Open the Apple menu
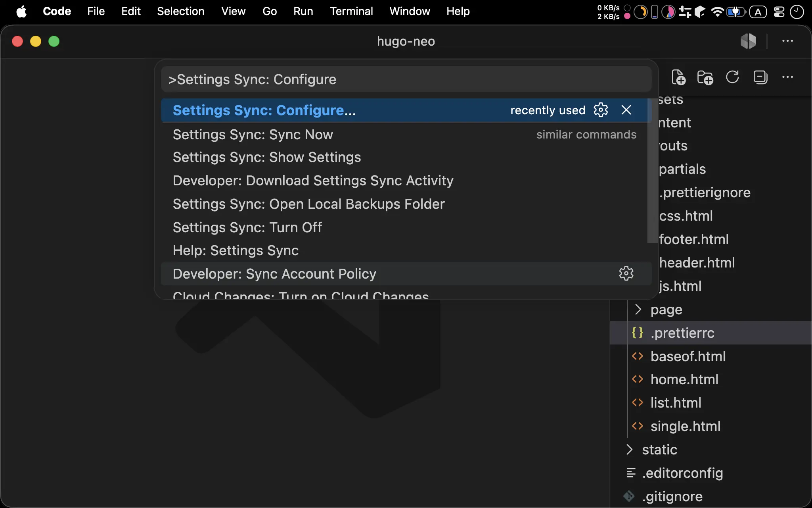812x508 pixels. tap(21, 12)
